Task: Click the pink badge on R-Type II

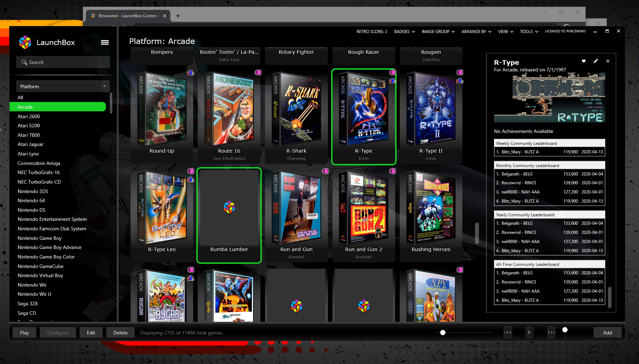Action: point(460,72)
